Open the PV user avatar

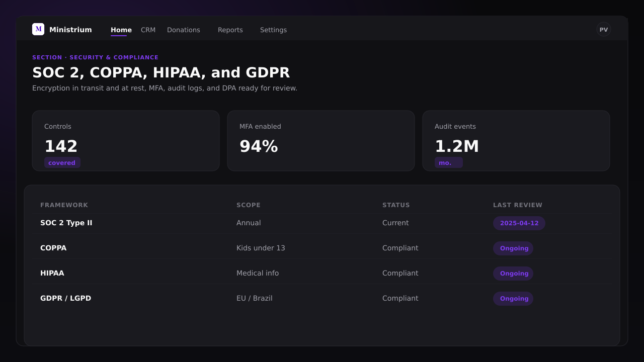[x=604, y=29]
